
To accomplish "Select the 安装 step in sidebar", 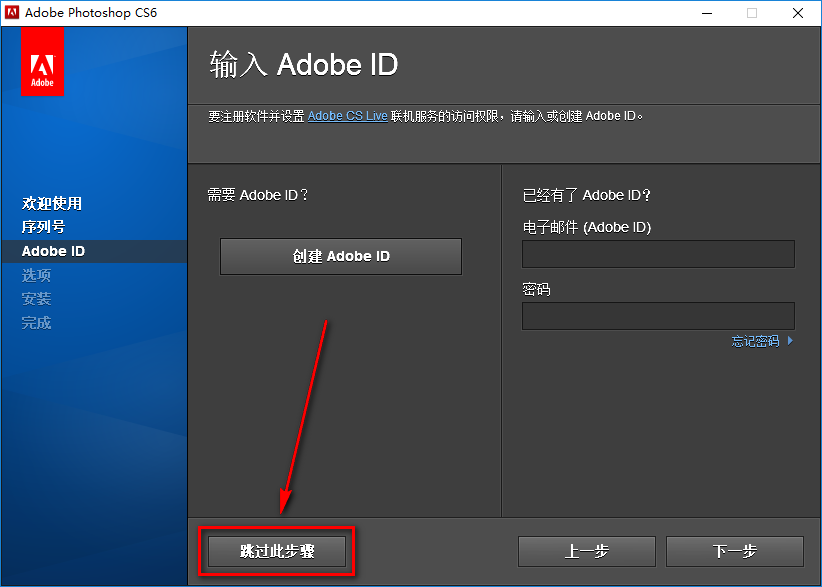I will click(35, 298).
